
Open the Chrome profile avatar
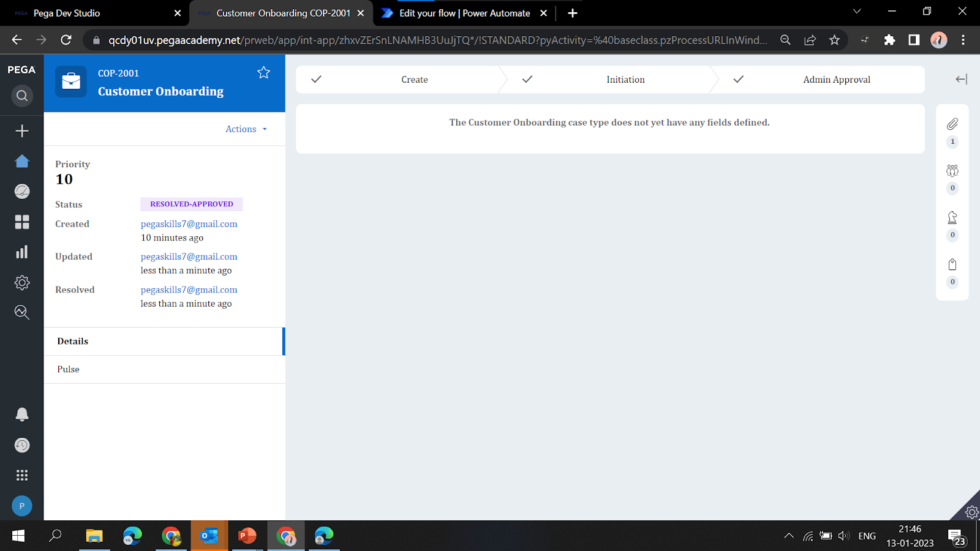coord(939,40)
